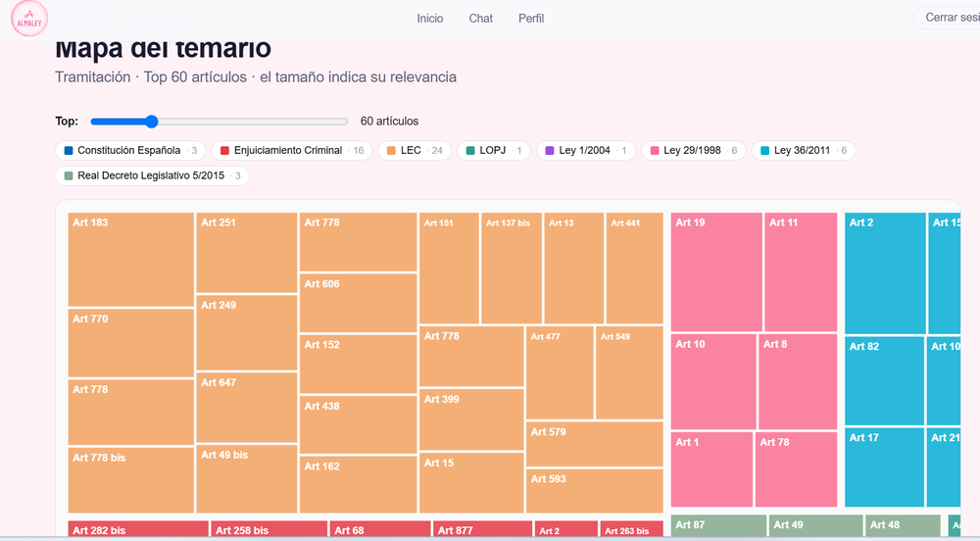Select the Art 152 treemap tile
The image size is (980, 541).
[358, 364]
